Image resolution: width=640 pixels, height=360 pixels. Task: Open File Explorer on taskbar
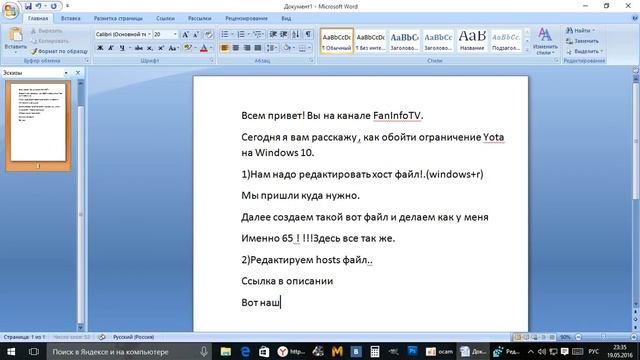coord(226,351)
